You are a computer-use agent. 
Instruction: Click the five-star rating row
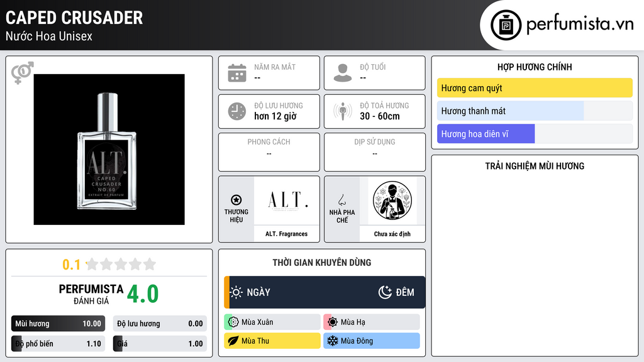(x=121, y=264)
